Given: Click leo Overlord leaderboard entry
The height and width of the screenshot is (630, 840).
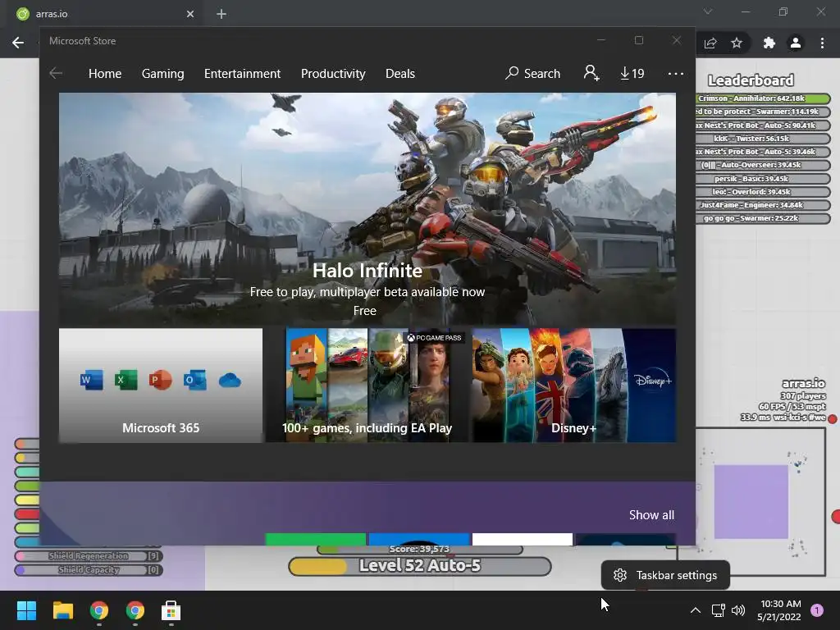Looking at the screenshot, I should (763, 192).
